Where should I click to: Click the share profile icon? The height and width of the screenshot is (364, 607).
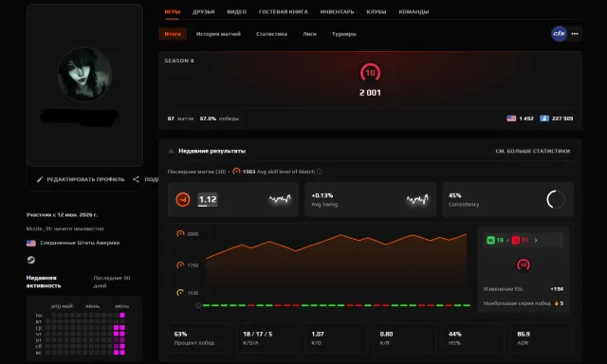click(x=136, y=179)
